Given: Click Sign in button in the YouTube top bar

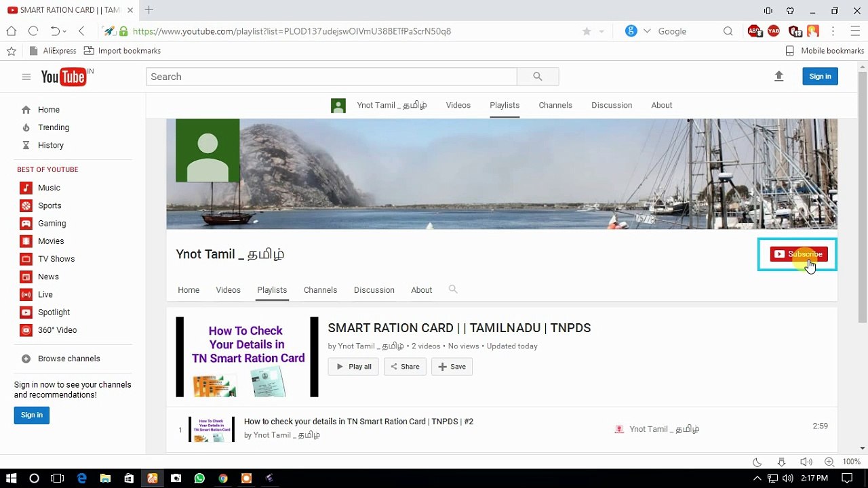Looking at the screenshot, I should tap(820, 77).
